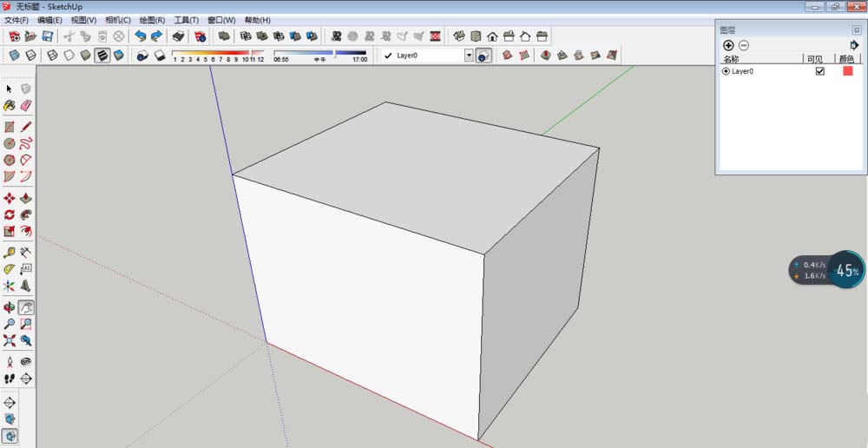Select the Line pencil tool
Image resolution: width=868 pixels, height=448 pixels.
(26, 127)
